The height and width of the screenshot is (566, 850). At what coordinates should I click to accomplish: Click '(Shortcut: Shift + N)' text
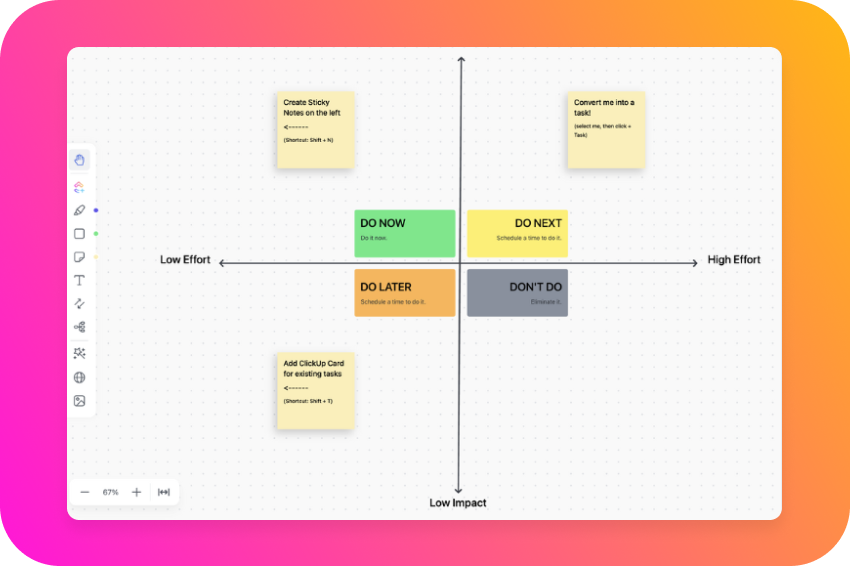pos(308,140)
